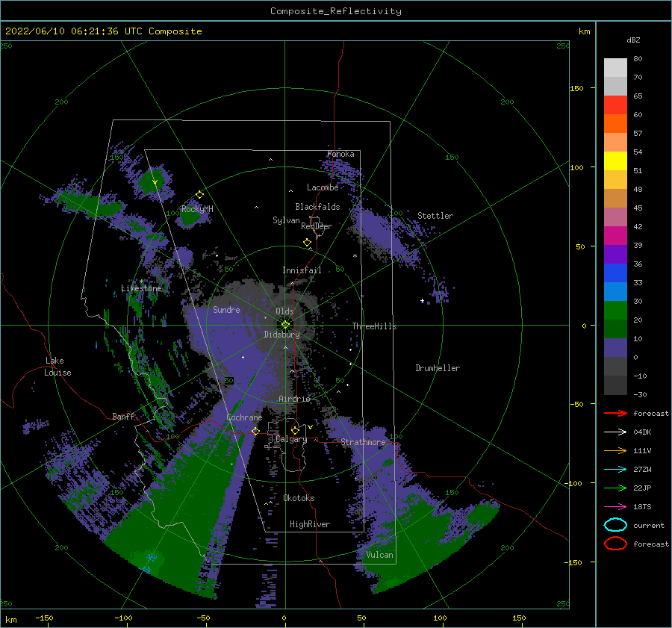The image size is (672, 628).
Task: Click the Limestone map label
Action: 141,288
